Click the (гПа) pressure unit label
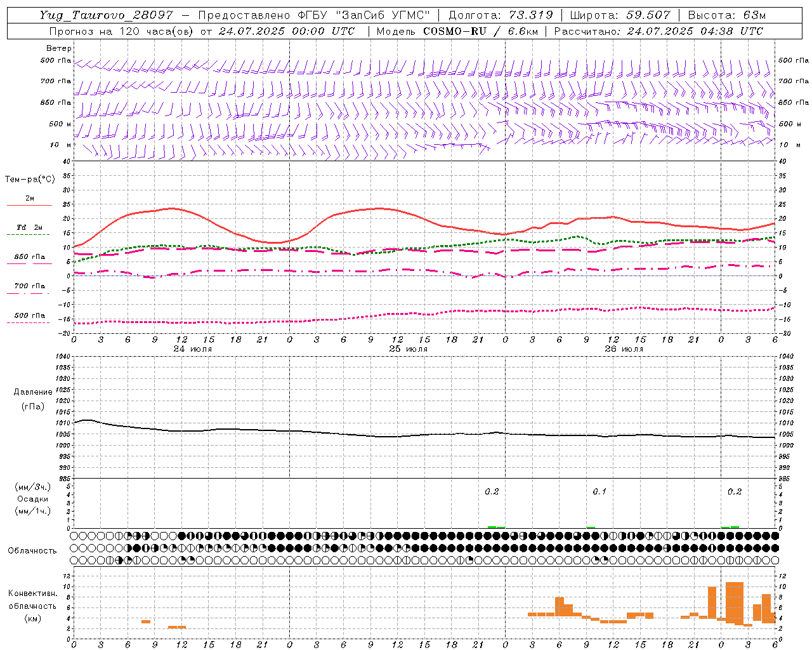Screen dimensions: 812x650 coord(32,407)
